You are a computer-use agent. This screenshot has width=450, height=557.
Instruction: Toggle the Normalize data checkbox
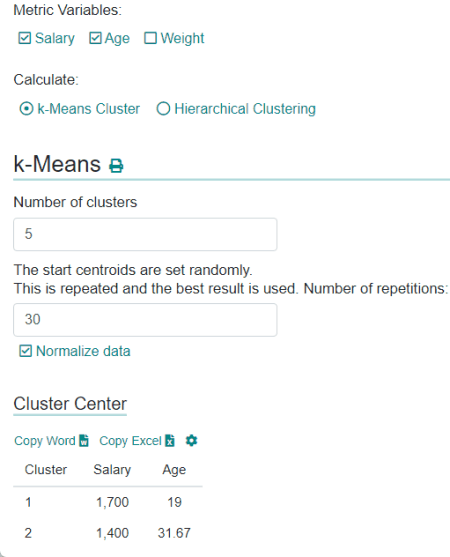(x=25, y=351)
